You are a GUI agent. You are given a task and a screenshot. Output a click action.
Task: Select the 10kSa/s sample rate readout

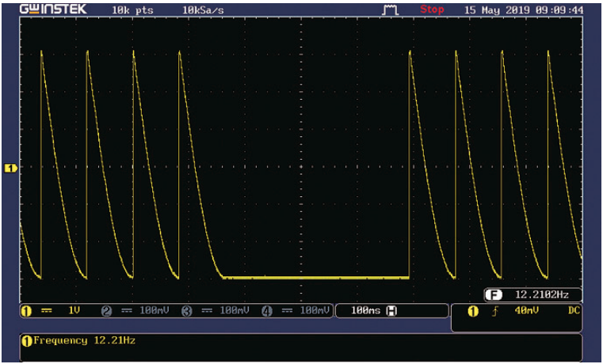point(203,10)
